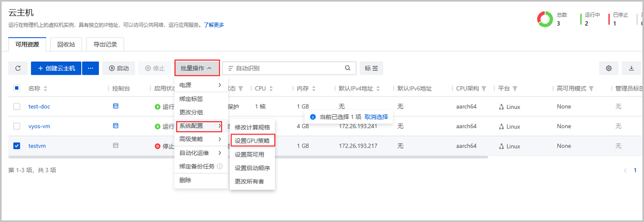644x222 pixels.
Task: Uncheck the testvm row checkbox
Action: coord(17,146)
